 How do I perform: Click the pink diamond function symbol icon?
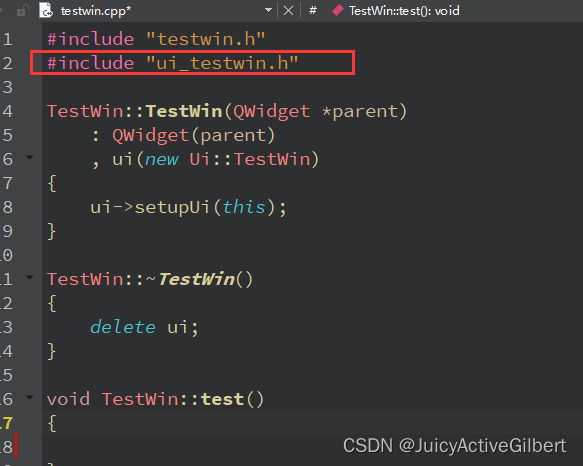click(x=338, y=10)
